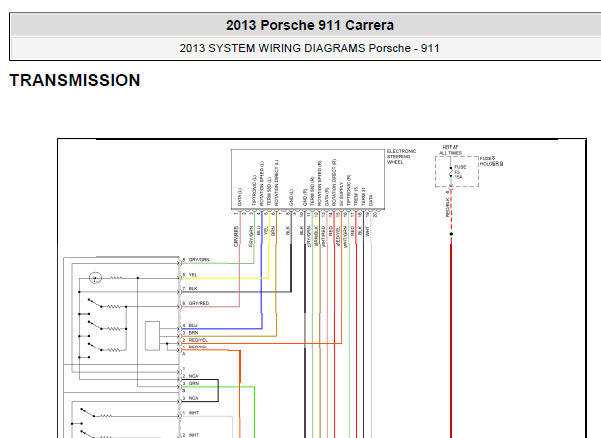Image resolution: width=601 pixels, height=438 pixels.
Task: Select the horizontal "YEL" label at connector pin 5
Action: 193,275
